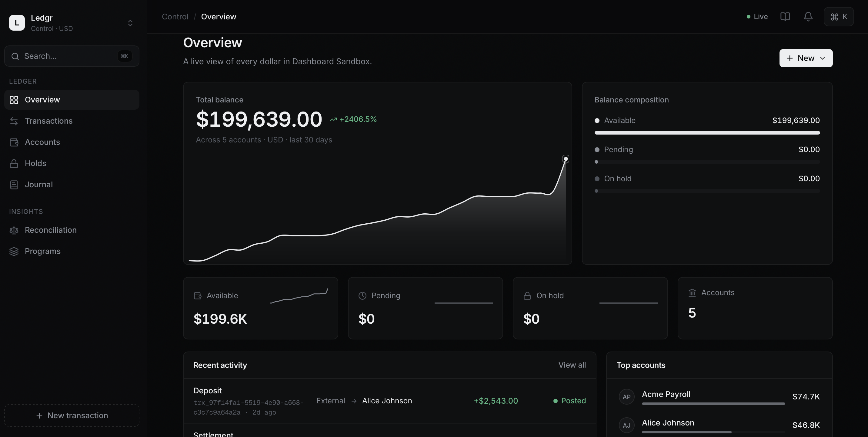Open Alice Johnson in Top accounts

[719, 425]
